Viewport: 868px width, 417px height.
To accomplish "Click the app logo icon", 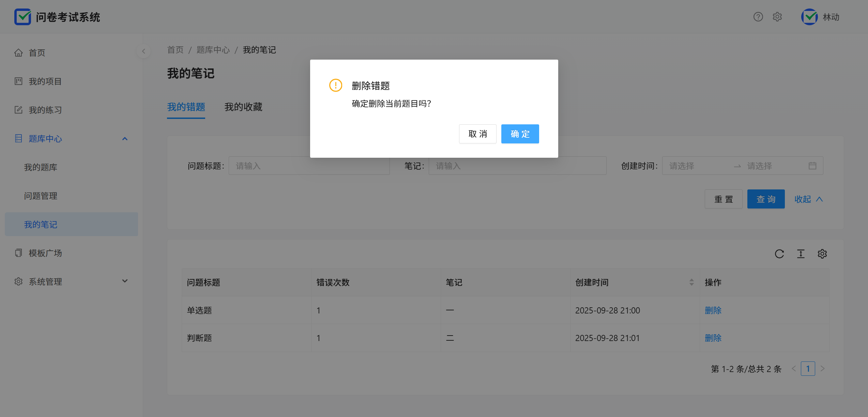I will (x=22, y=17).
